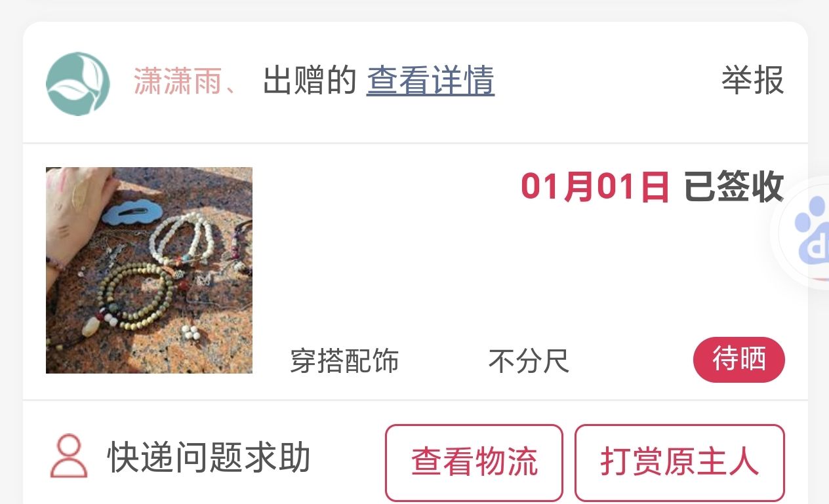Open the profile of user 潇潇雨、
Image resolution: width=829 pixels, height=504 pixels.
coord(186,81)
